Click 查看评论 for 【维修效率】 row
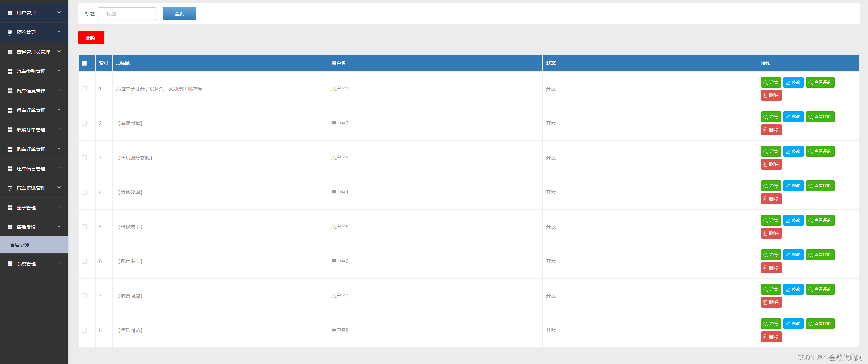 pyautogui.click(x=820, y=186)
